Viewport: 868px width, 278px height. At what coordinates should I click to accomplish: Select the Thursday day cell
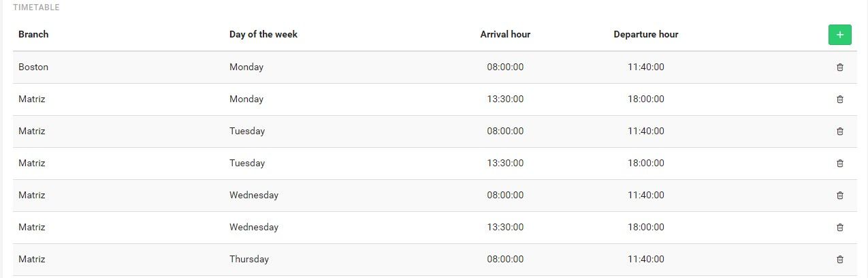pyautogui.click(x=249, y=259)
